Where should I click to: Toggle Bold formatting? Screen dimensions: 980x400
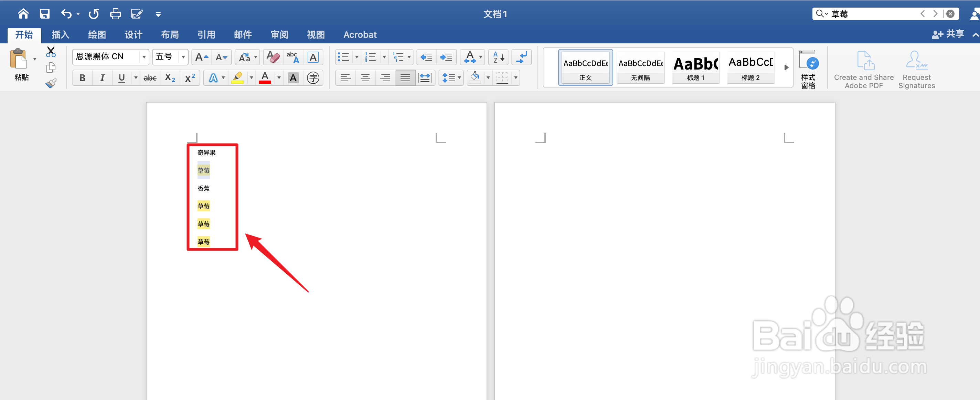tap(82, 78)
